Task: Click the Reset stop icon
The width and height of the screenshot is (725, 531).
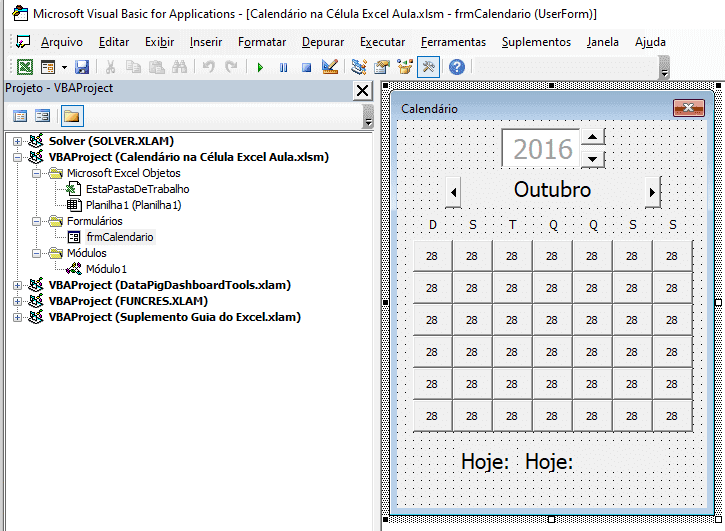Action: (x=306, y=68)
